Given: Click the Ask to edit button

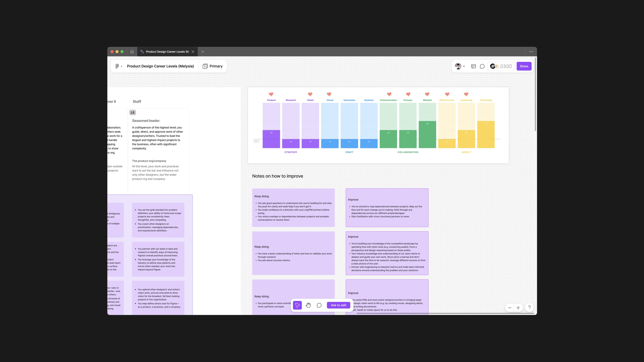Looking at the screenshot, I should [x=338, y=305].
